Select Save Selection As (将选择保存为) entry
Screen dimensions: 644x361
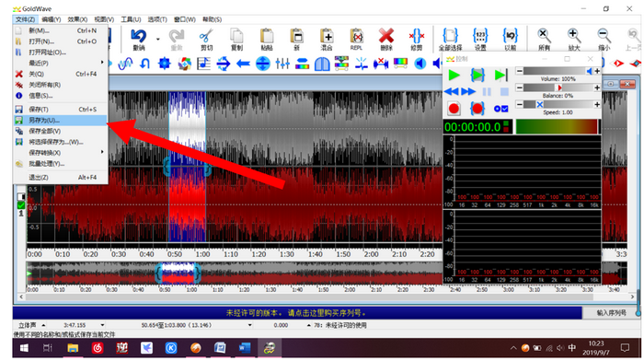pyautogui.click(x=61, y=142)
